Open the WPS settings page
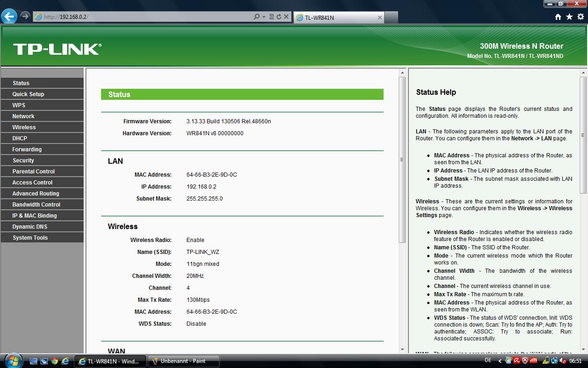588x368 pixels. [42, 105]
